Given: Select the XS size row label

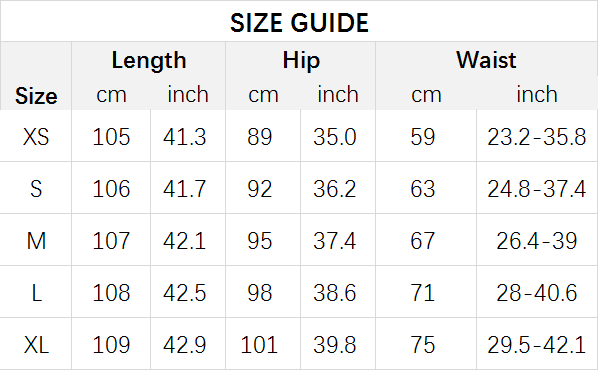Looking at the screenshot, I should (36, 136).
